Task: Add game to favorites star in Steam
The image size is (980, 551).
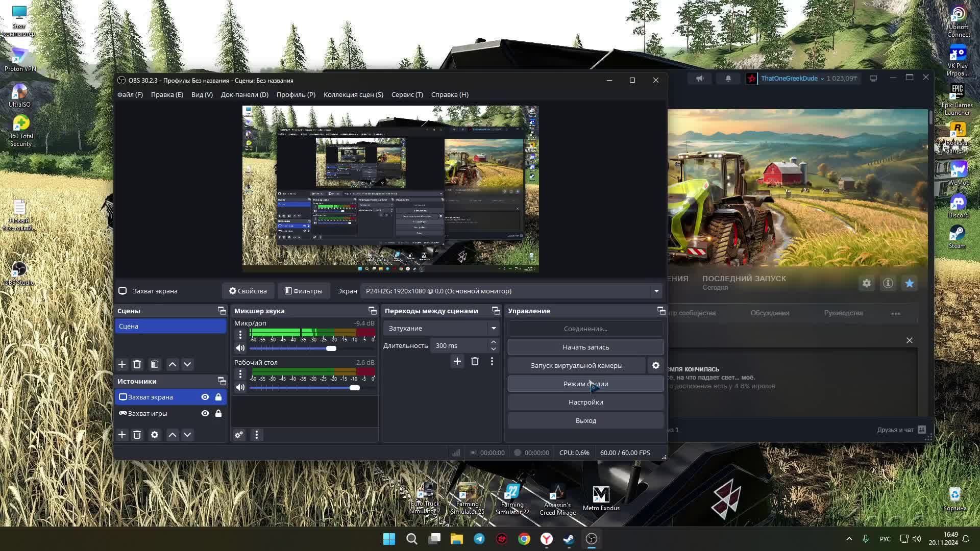Action: 910,283
